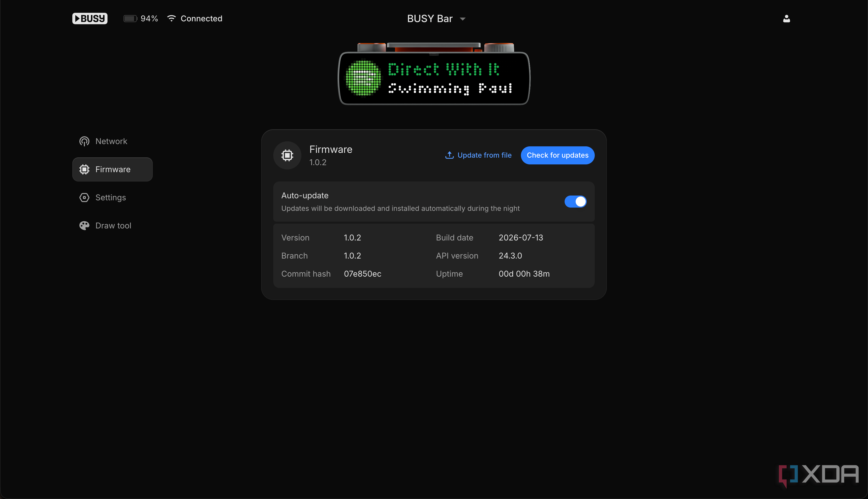Click the Firmware chip icon in sidebar
The height and width of the screenshot is (499, 868).
click(x=84, y=169)
